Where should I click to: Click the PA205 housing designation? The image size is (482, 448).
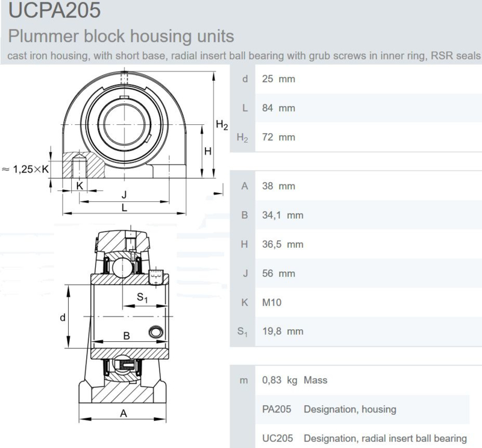pos(277,409)
